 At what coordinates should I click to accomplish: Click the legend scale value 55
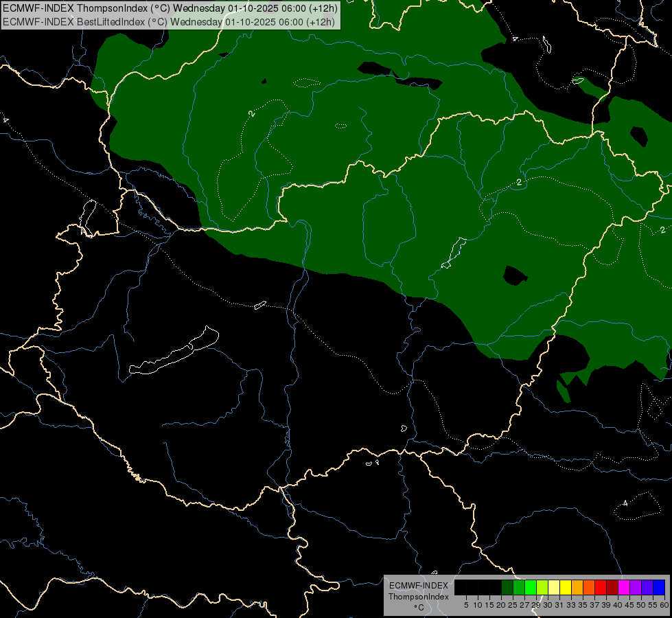[652, 605]
